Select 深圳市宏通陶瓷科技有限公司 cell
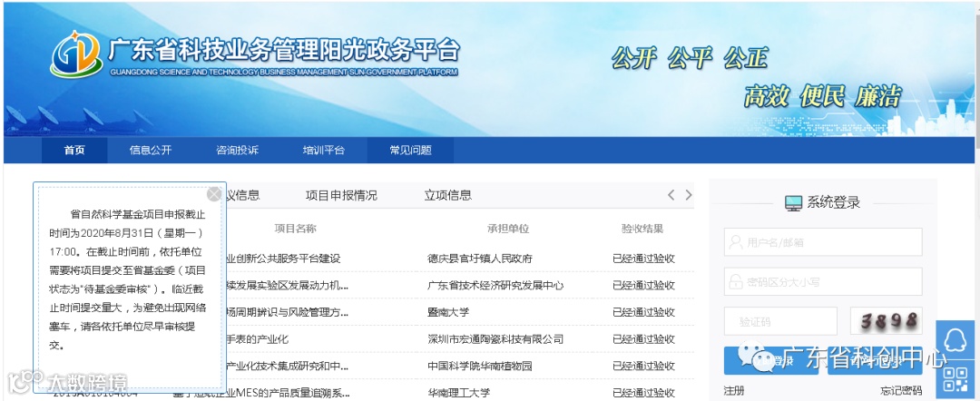Viewport: 980px width, 401px height. (495, 339)
